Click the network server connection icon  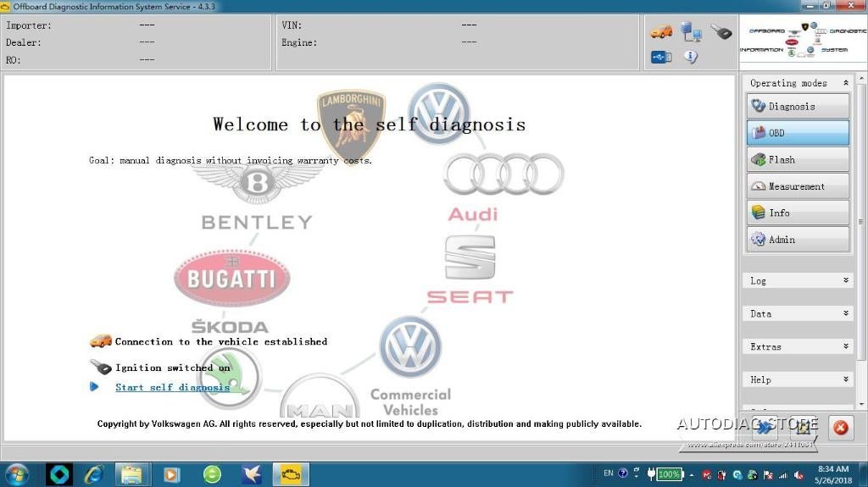(x=691, y=32)
